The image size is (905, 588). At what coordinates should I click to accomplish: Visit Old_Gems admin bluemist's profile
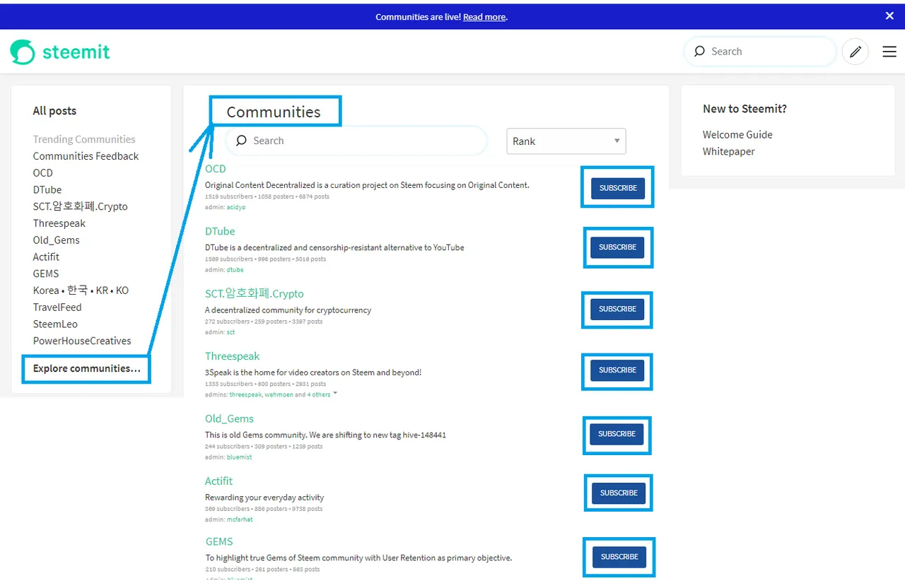click(x=240, y=457)
